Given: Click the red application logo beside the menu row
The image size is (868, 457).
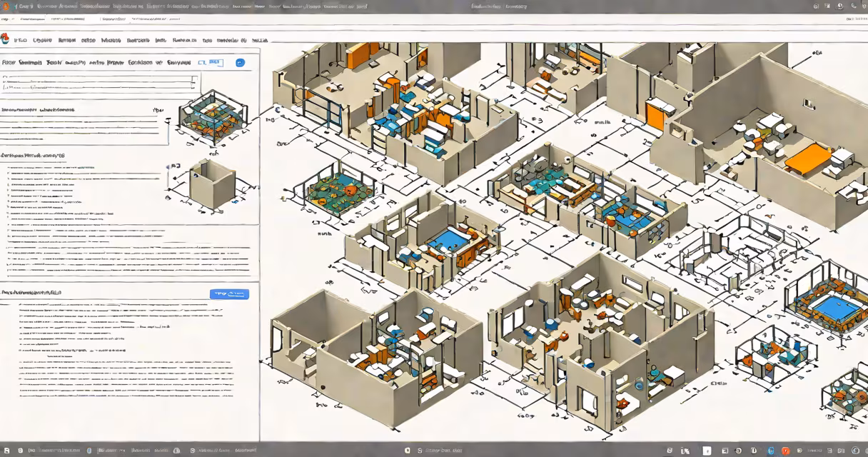Looking at the screenshot, I should click(6, 40).
